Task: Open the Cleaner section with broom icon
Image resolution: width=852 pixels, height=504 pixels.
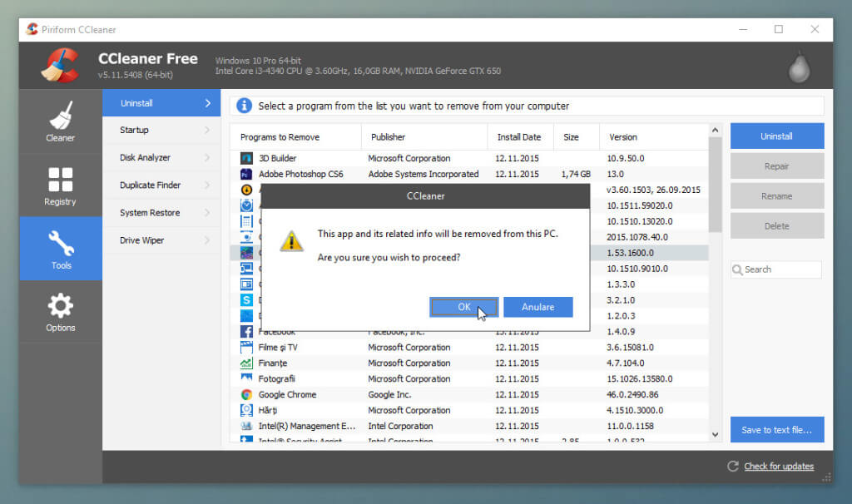Action: click(60, 121)
